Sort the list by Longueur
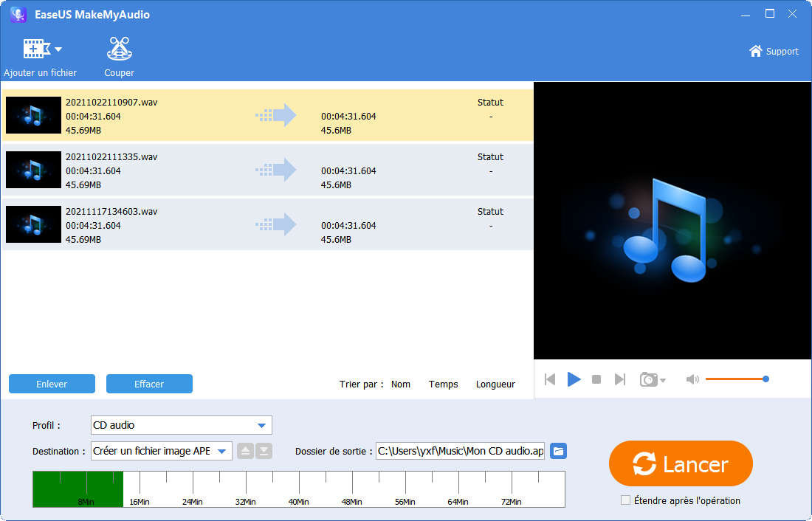 coord(495,384)
